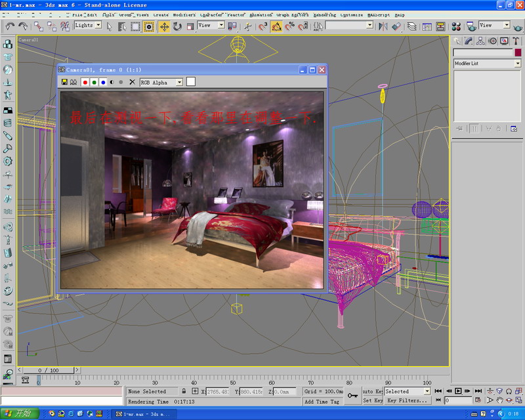Viewport: 525px width, 420px height.
Task: Click the Undo arrow in main toolbar
Action: (9, 26)
